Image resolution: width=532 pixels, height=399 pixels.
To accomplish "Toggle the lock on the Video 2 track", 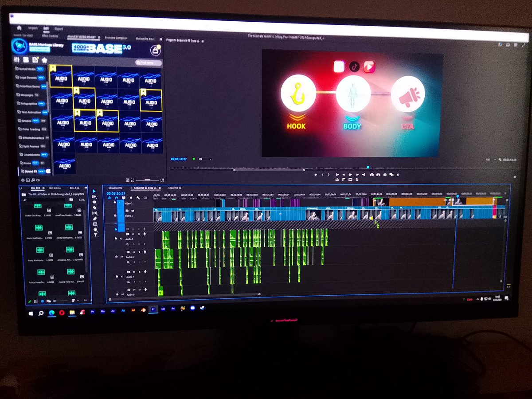I will (x=115, y=202).
